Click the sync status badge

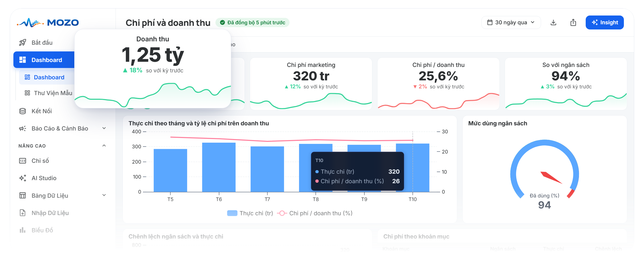(252, 22)
